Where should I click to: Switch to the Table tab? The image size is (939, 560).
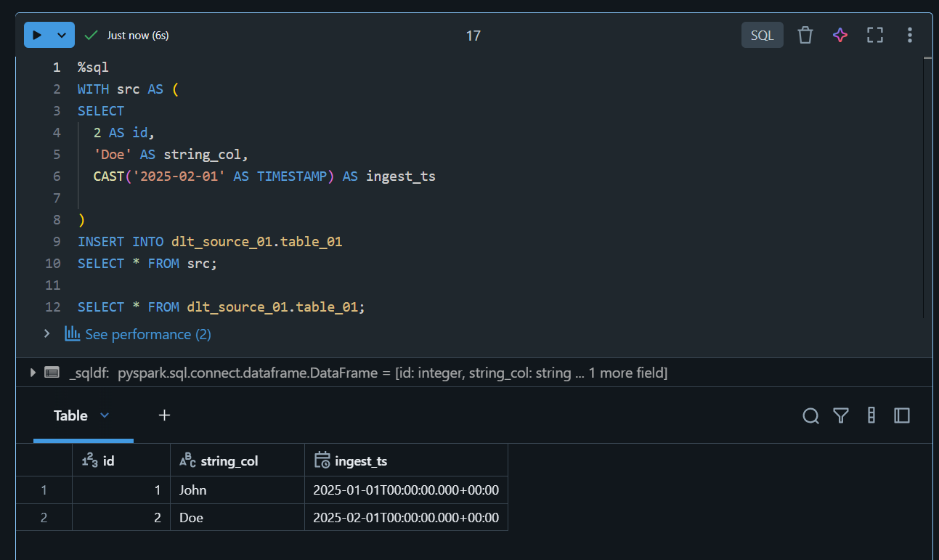pyautogui.click(x=70, y=415)
